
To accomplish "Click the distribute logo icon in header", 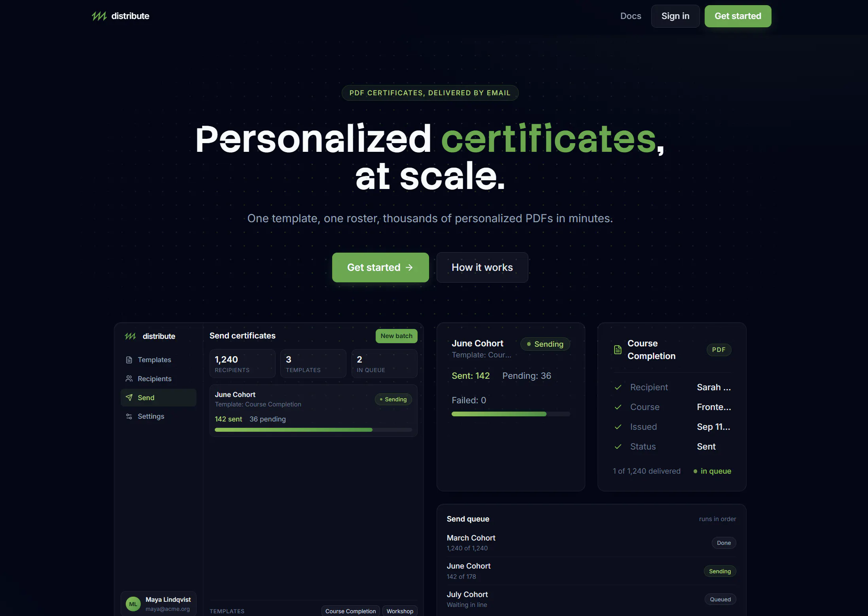I will click(x=99, y=16).
